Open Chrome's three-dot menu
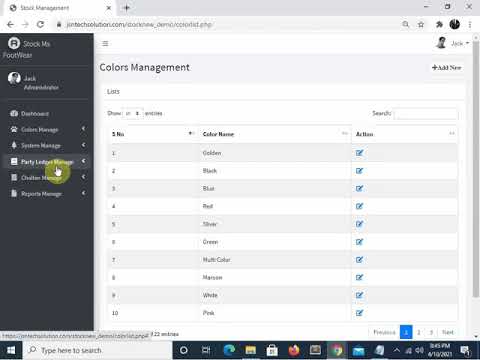This screenshot has width=480, height=360. click(x=470, y=24)
